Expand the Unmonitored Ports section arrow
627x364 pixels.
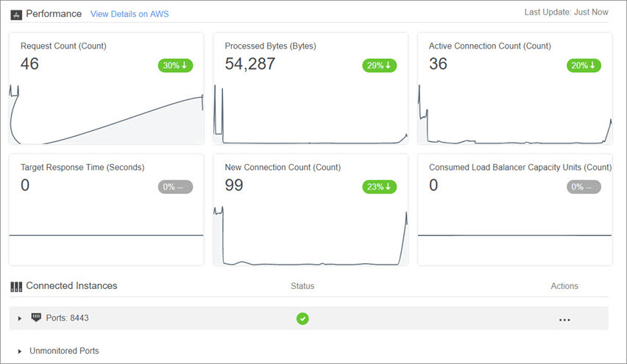coord(20,351)
